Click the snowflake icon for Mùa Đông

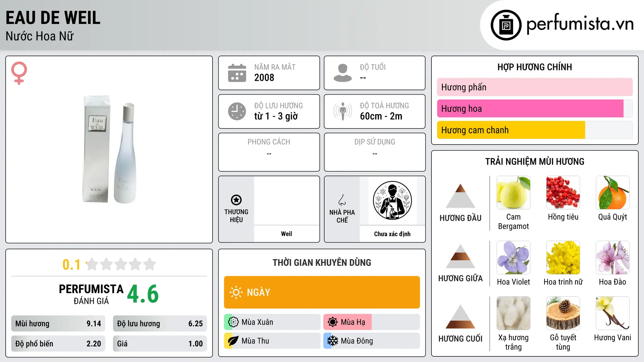[x=333, y=341]
